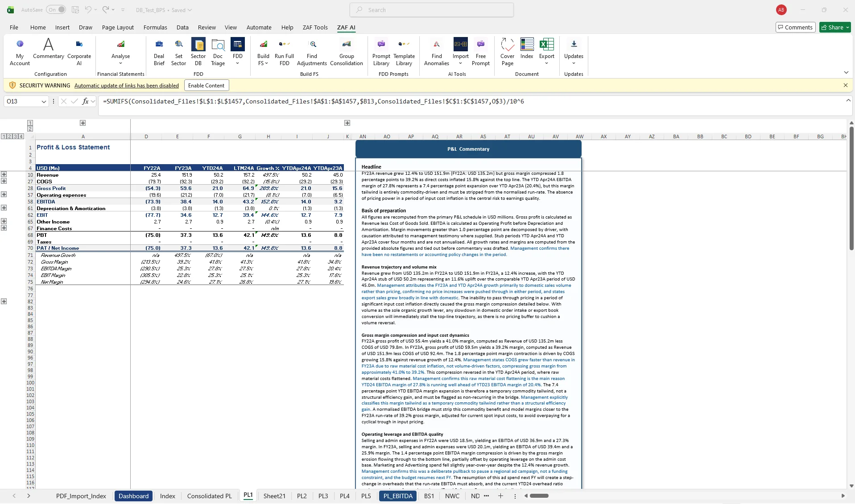Open the Deal Brief tool
Screen dimensions: 855x504
[159, 52]
